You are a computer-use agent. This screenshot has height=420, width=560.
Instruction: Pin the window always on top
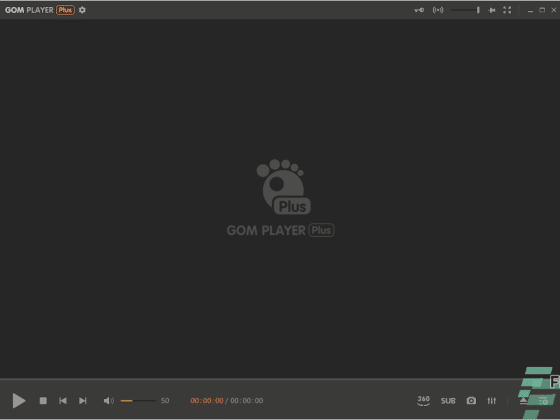tap(492, 10)
